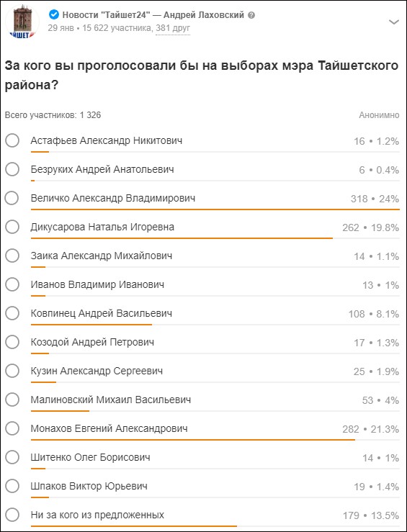Expand the post options chevron
The width and height of the screenshot is (407, 532).
(x=394, y=22)
